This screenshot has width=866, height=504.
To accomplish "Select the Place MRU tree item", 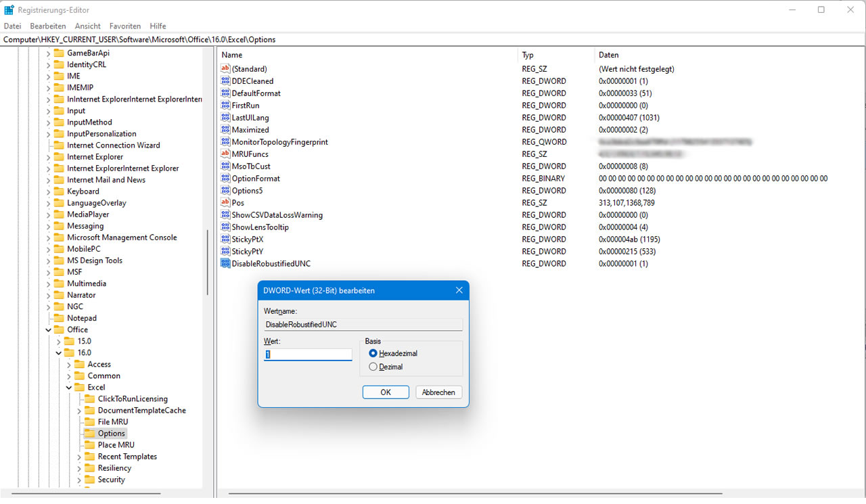I will 116,445.
